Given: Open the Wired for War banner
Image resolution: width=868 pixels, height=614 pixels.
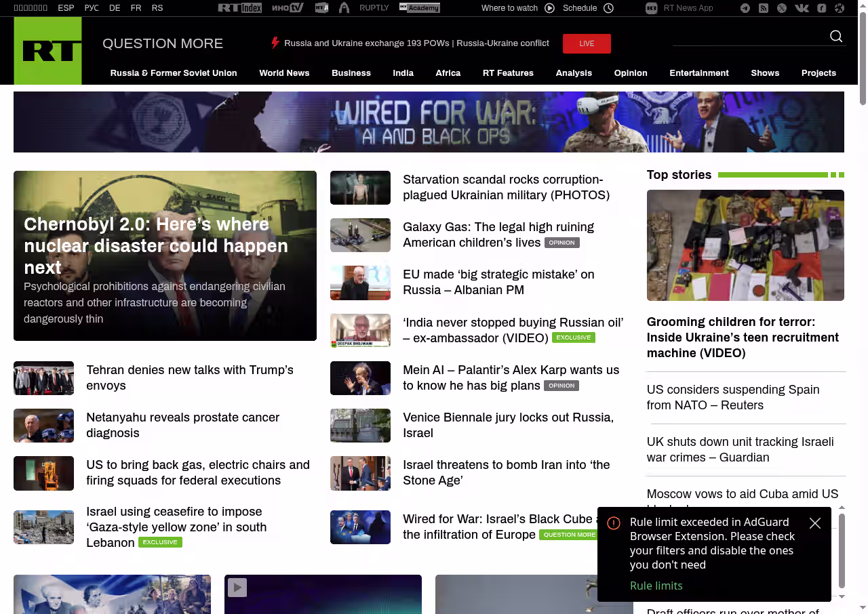Looking at the screenshot, I should click(429, 122).
